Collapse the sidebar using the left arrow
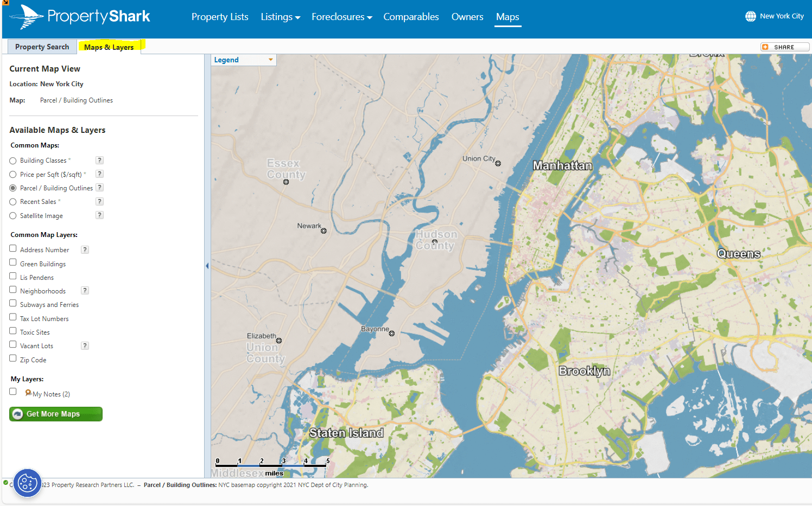The height and width of the screenshot is (506, 812). [207, 265]
